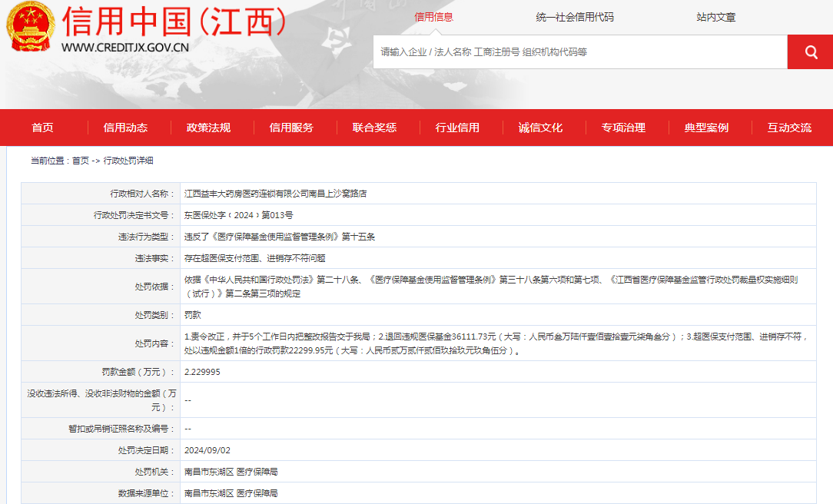Click the decision date 2024/09/02
Viewport: 833px width, 504px height.
coord(207,450)
